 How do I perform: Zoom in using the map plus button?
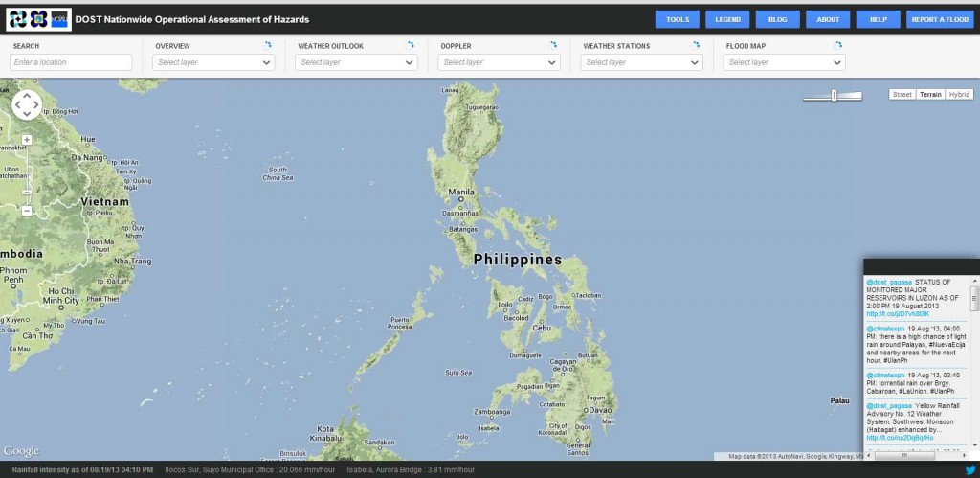tap(27, 140)
